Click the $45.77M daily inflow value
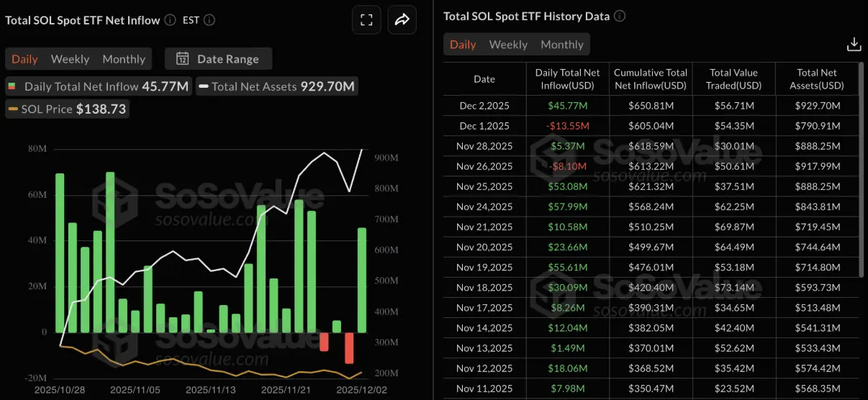868x400 pixels. (x=568, y=106)
